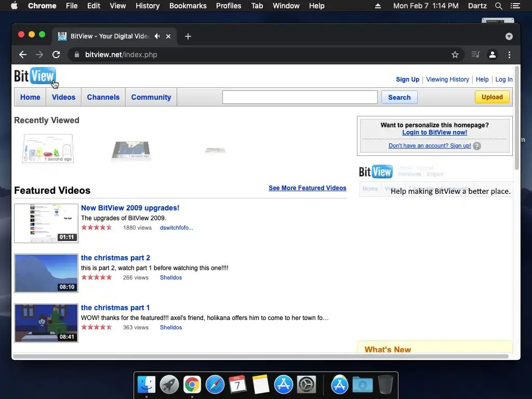Click the browser forward arrow

pyautogui.click(x=39, y=55)
